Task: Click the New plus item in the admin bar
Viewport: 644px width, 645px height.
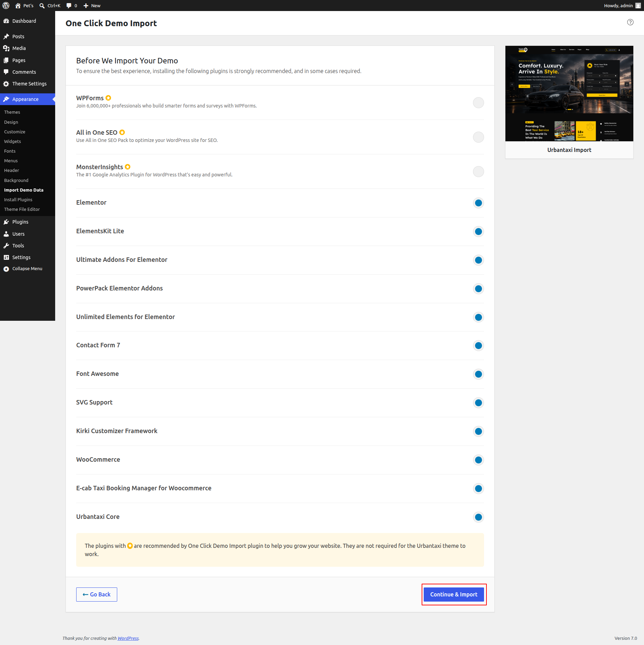Action: 92,6
